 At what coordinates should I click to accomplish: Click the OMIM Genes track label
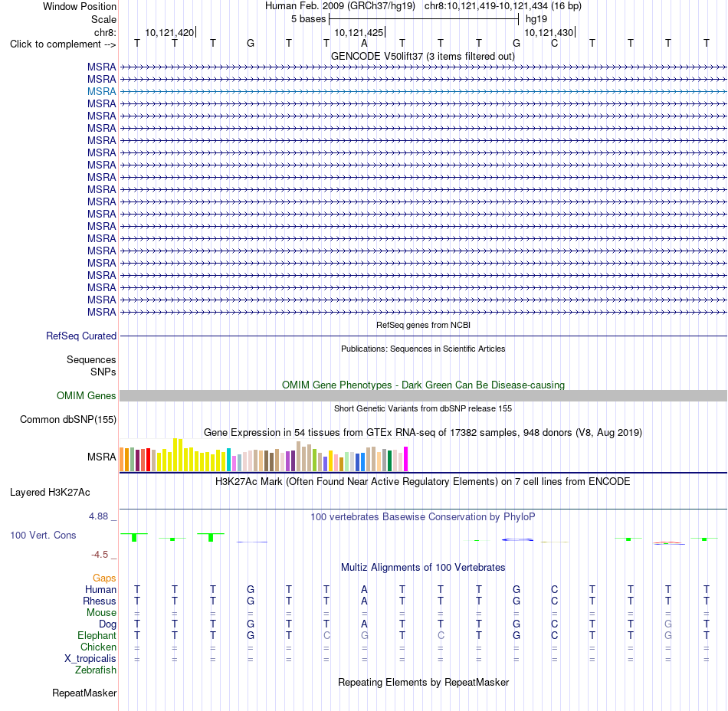pos(86,395)
